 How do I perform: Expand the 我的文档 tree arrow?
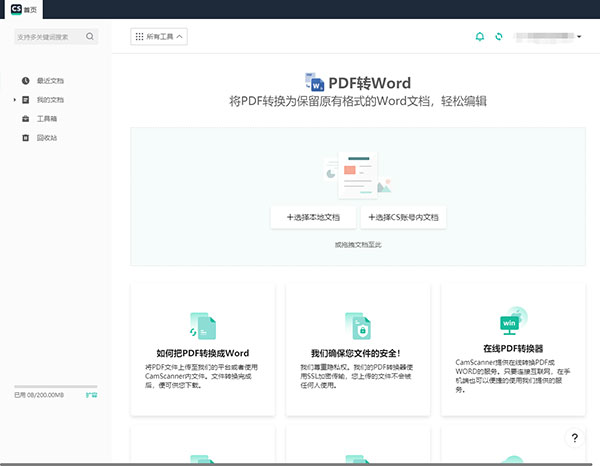pyautogui.click(x=14, y=100)
